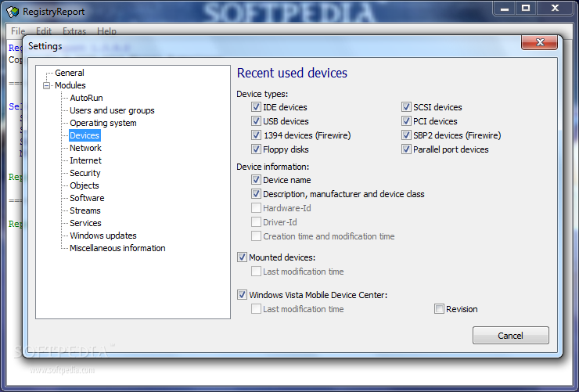
Task: Click the Cancel button
Action: click(x=511, y=335)
